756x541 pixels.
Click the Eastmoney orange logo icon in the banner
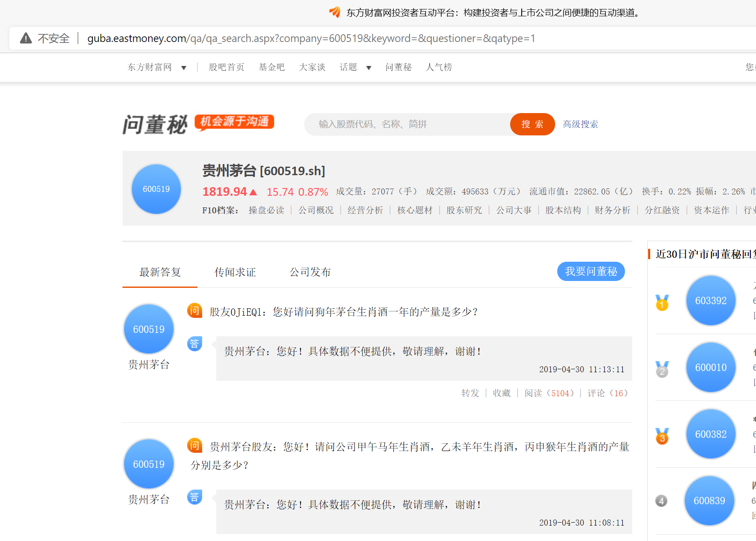(335, 12)
